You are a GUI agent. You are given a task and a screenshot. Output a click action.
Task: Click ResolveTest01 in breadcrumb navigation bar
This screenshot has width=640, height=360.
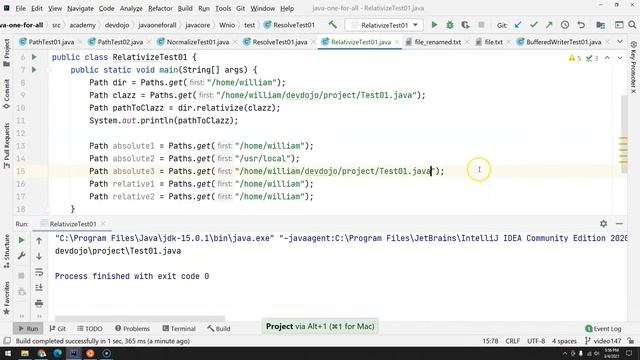pyautogui.click(x=290, y=25)
